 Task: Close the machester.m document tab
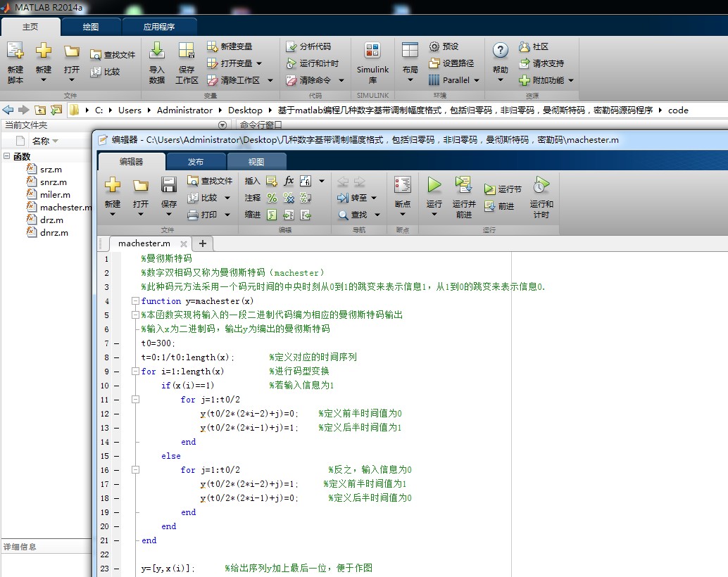pyautogui.click(x=183, y=243)
